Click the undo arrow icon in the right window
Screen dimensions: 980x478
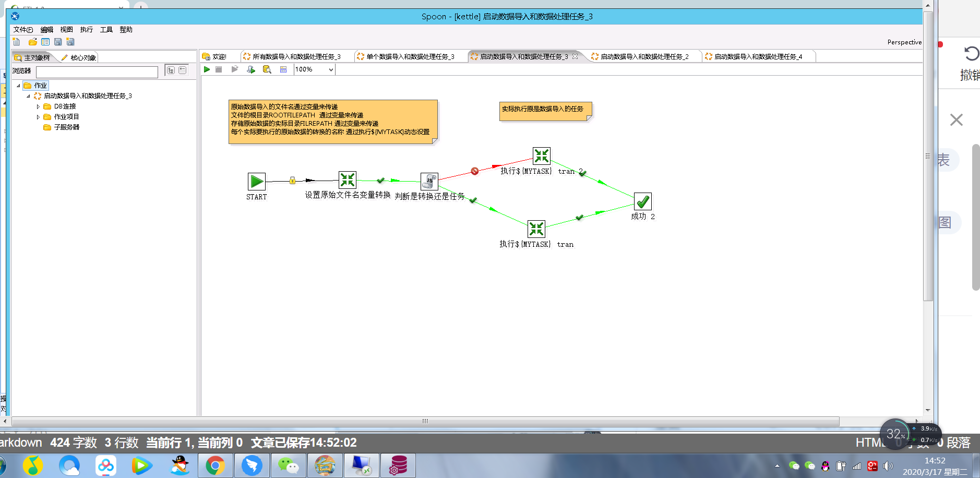tap(971, 54)
